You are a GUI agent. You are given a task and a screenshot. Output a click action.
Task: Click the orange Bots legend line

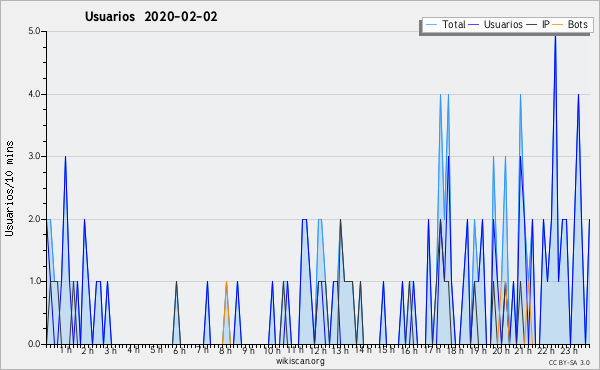558,25
